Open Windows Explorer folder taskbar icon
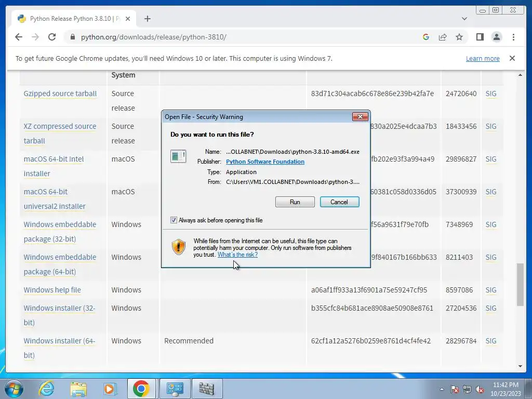This screenshot has width=532, height=399. click(78, 389)
